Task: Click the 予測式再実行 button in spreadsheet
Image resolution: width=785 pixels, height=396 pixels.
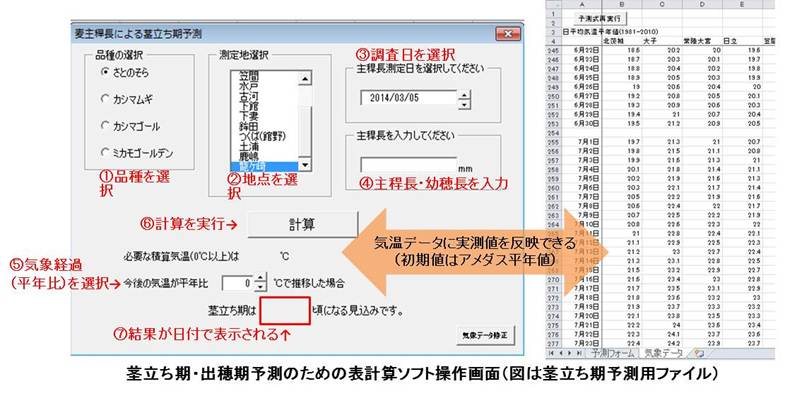Action: (x=599, y=19)
